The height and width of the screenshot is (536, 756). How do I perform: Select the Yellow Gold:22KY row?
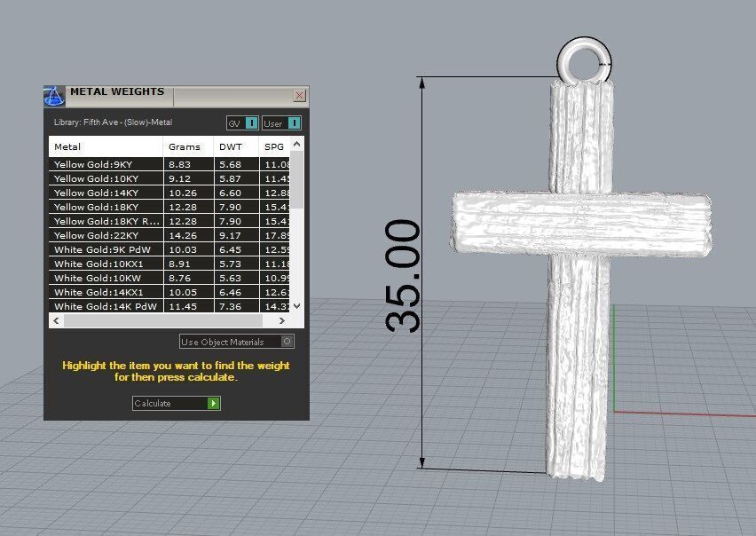click(x=169, y=235)
